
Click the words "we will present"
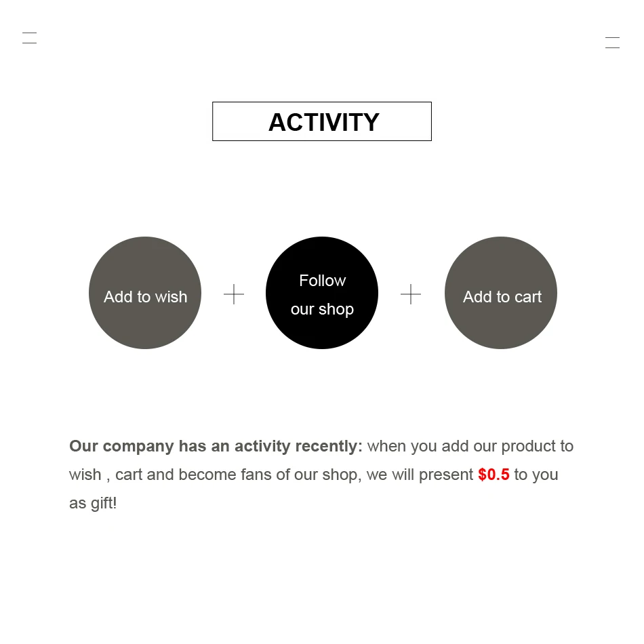pos(420,475)
